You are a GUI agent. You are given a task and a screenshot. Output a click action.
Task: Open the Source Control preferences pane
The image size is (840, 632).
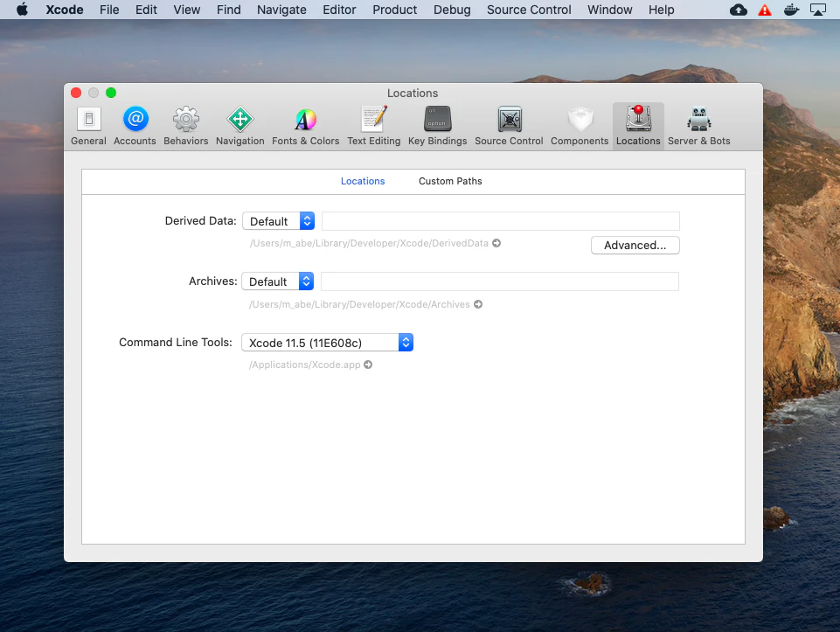pos(509,127)
